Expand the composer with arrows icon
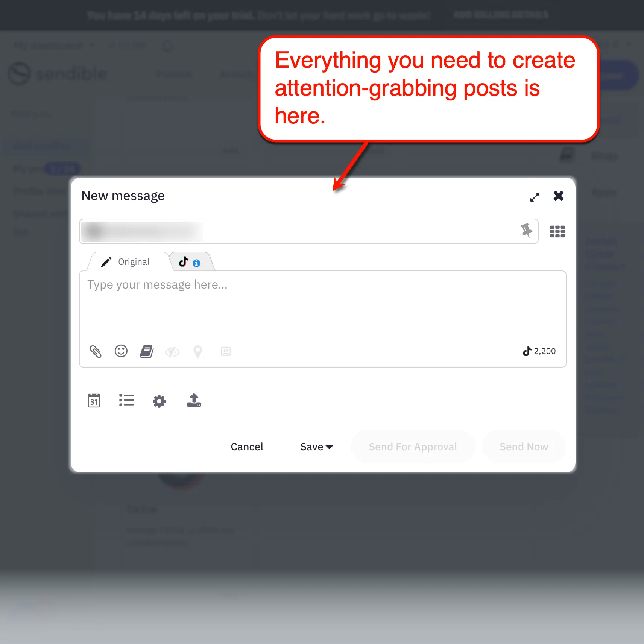The width and height of the screenshot is (644, 644). (535, 197)
